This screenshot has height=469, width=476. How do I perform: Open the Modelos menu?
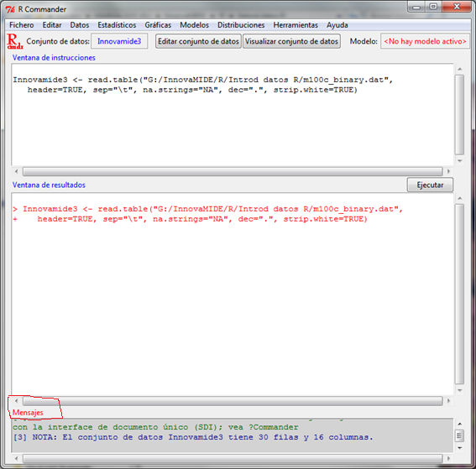pyautogui.click(x=194, y=25)
